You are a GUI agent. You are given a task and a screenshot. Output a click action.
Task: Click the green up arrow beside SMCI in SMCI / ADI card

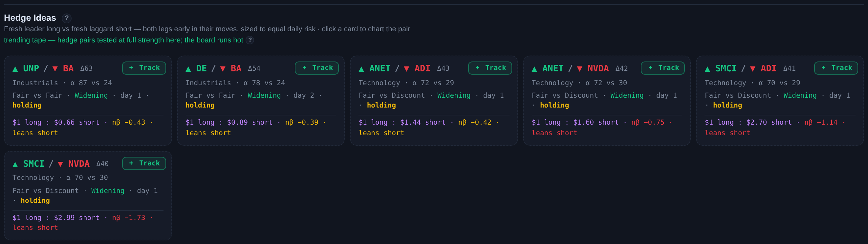pos(707,69)
